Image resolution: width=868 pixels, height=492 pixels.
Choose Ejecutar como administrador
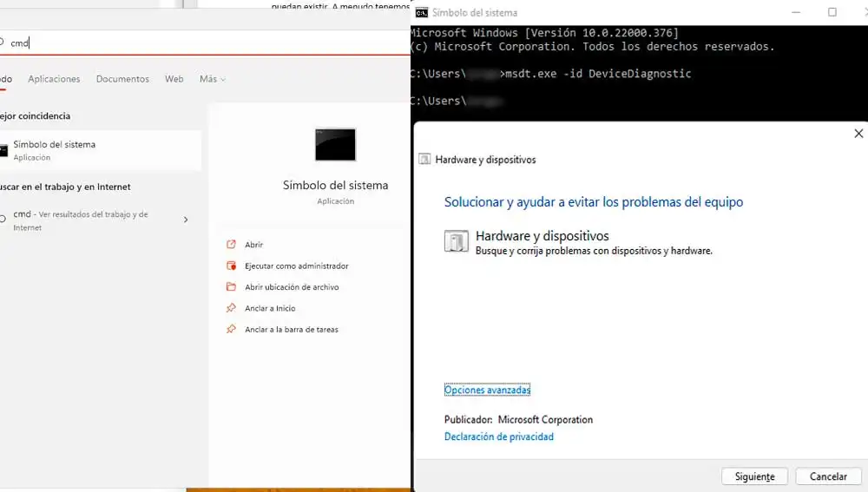297,266
